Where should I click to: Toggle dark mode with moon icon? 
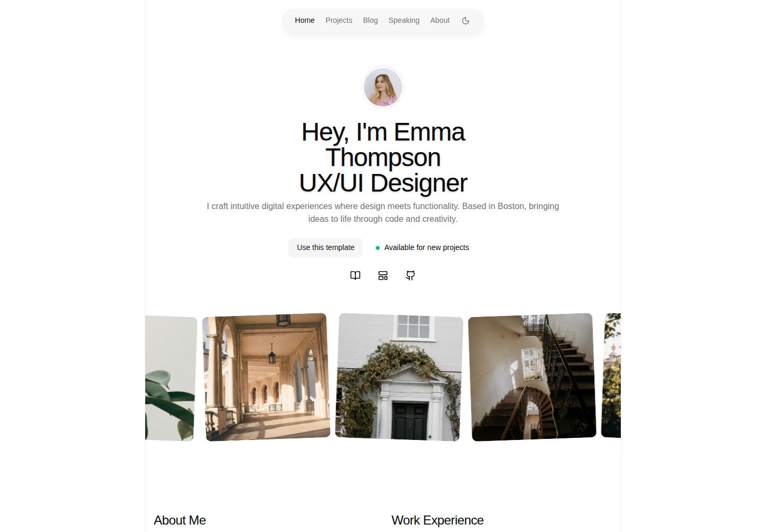[465, 21]
